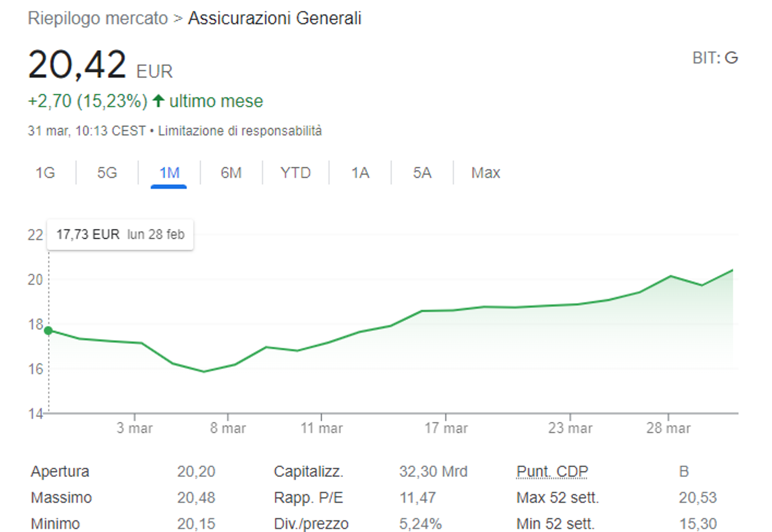
Task: Select the 1M time range tab
Action: tap(169, 173)
